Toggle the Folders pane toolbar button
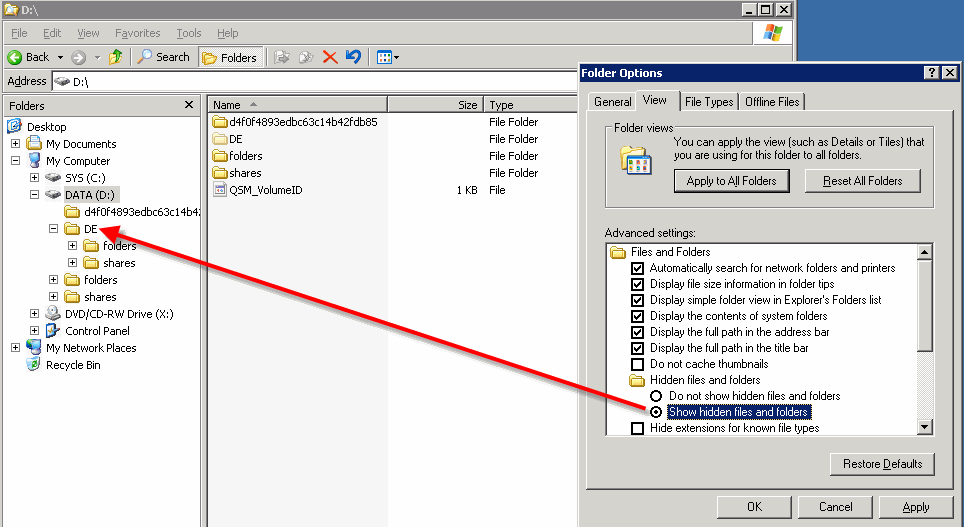 (x=229, y=58)
